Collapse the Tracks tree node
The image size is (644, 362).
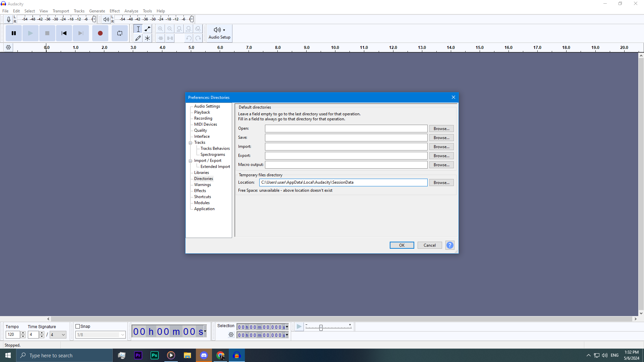coord(191,143)
